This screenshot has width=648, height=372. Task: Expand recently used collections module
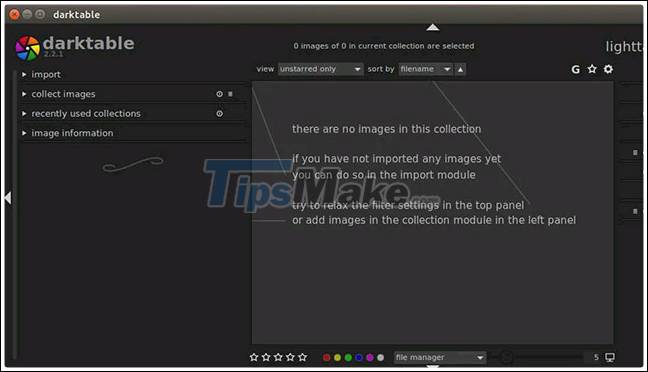click(x=24, y=114)
